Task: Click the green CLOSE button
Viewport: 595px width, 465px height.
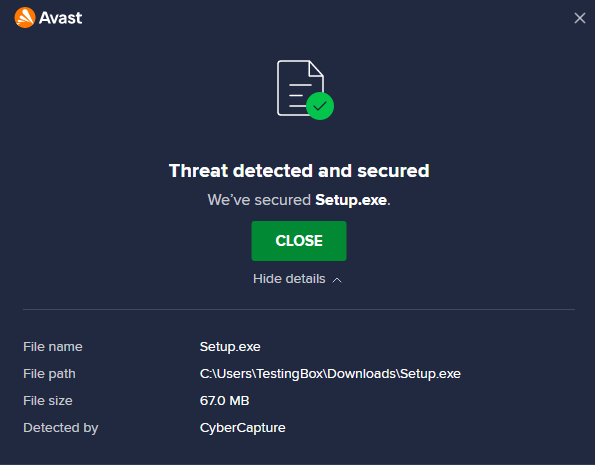Action: click(x=299, y=241)
